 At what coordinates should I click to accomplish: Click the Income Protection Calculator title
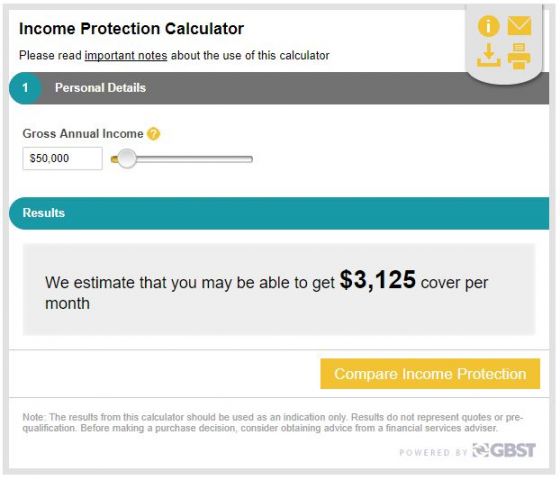131,29
